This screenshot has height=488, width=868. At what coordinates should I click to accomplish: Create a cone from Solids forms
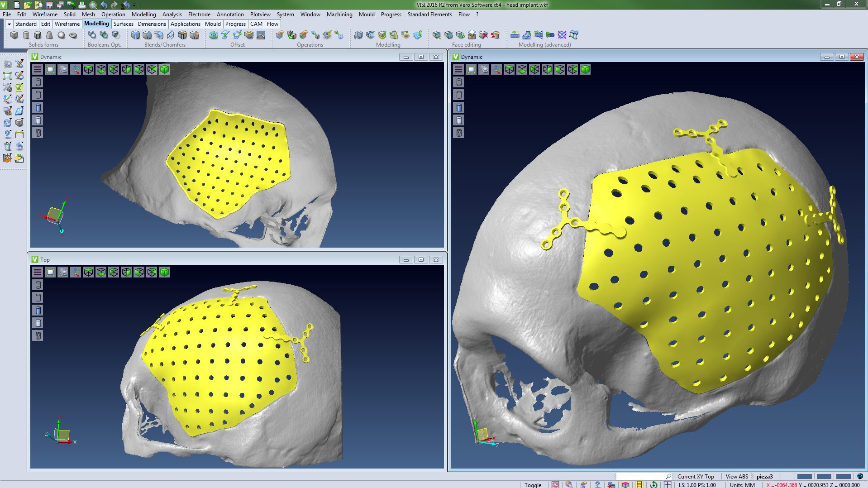(x=49, y=35)
